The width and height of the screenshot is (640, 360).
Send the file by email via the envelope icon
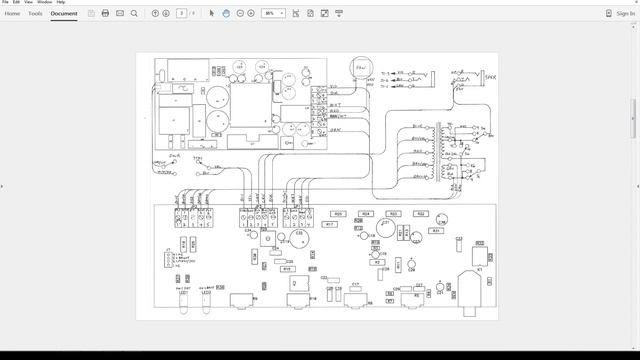120,13
